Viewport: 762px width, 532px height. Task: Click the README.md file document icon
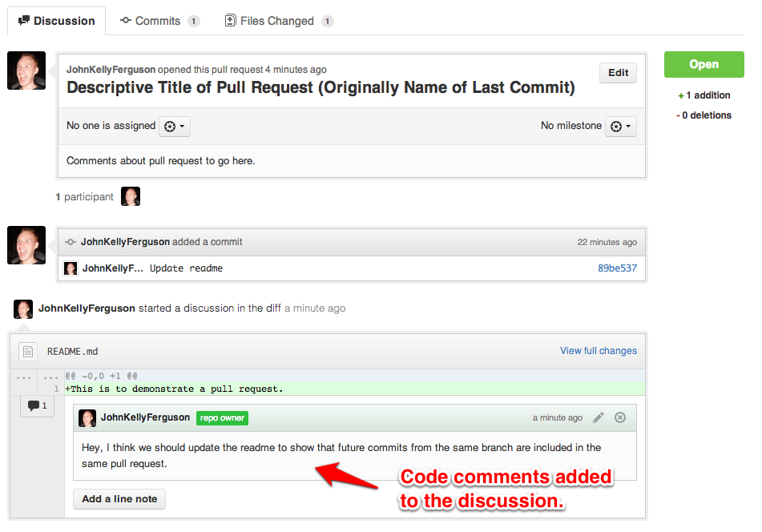28,351
